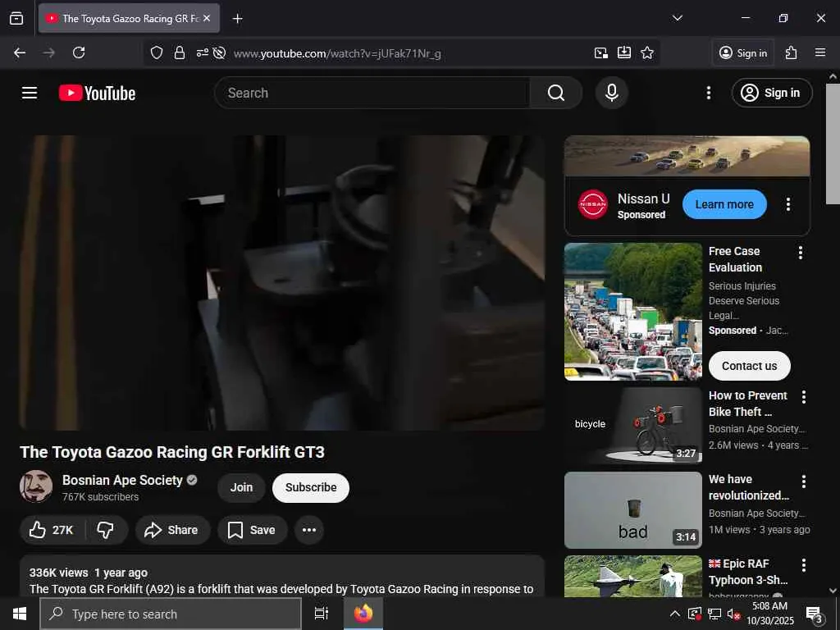Click the Nissan logo in the ad
Screen dimensions: 840x630
pos(592,204)
